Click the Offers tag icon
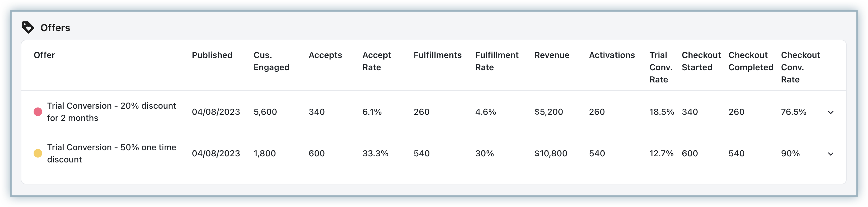This screenshot has height=207, width=868. [27, 27]
